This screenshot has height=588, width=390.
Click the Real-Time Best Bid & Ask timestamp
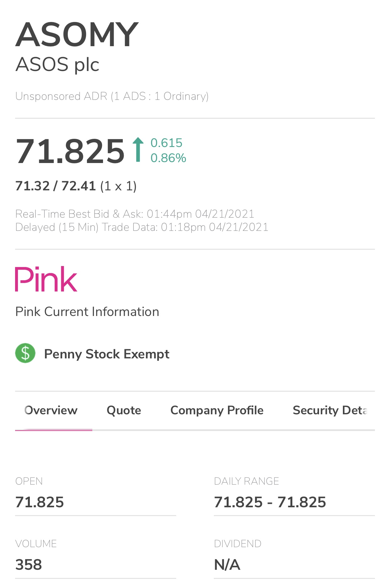click(135, 214)
